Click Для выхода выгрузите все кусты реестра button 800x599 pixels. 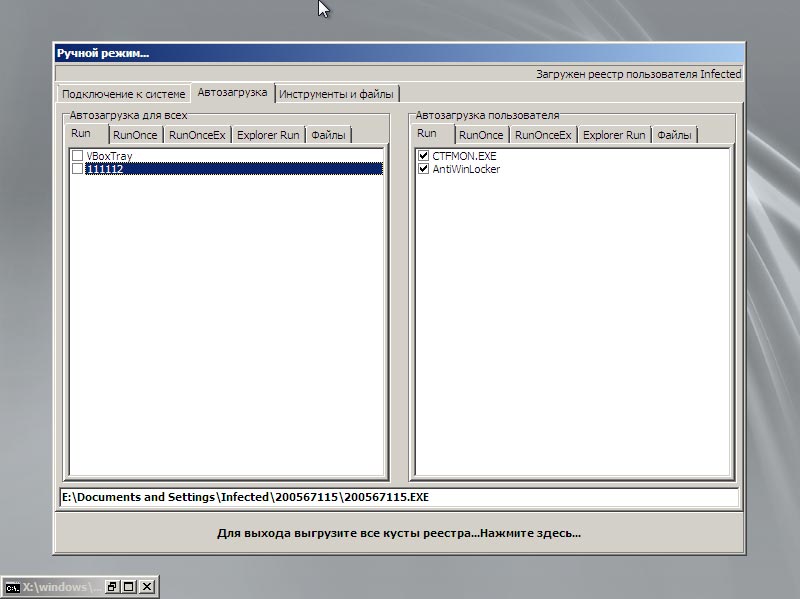click(399, 533)
